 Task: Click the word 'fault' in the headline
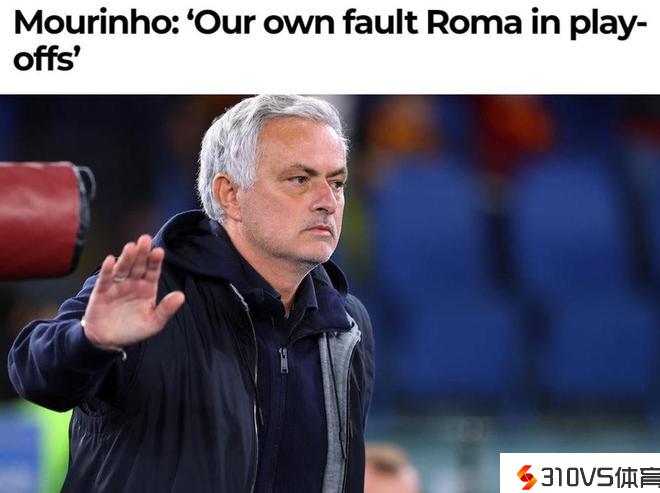(x=380, y=22)
